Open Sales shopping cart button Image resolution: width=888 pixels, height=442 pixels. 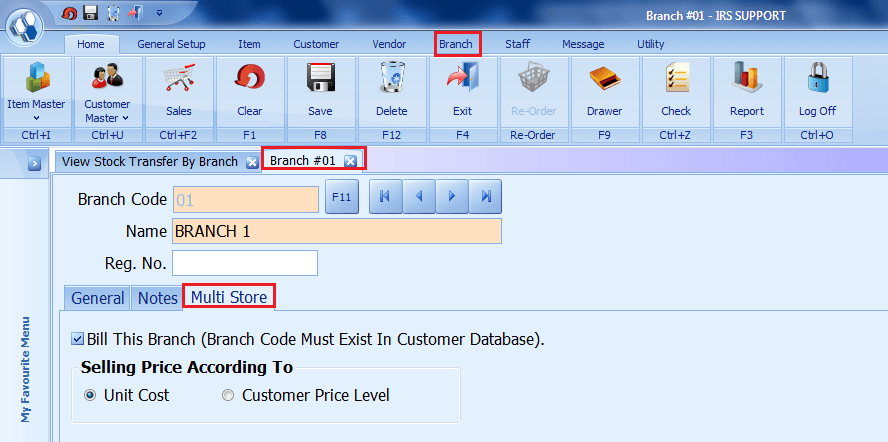coord(179,91)
